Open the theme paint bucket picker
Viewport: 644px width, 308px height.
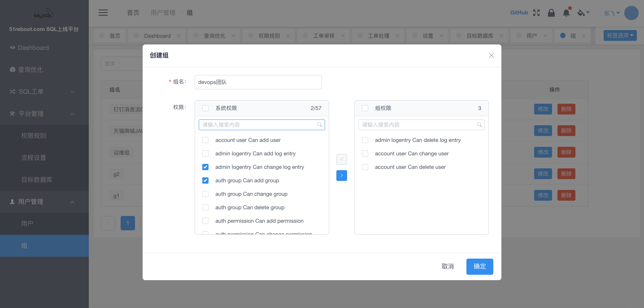pyautogui.click(x=583, y=13)
